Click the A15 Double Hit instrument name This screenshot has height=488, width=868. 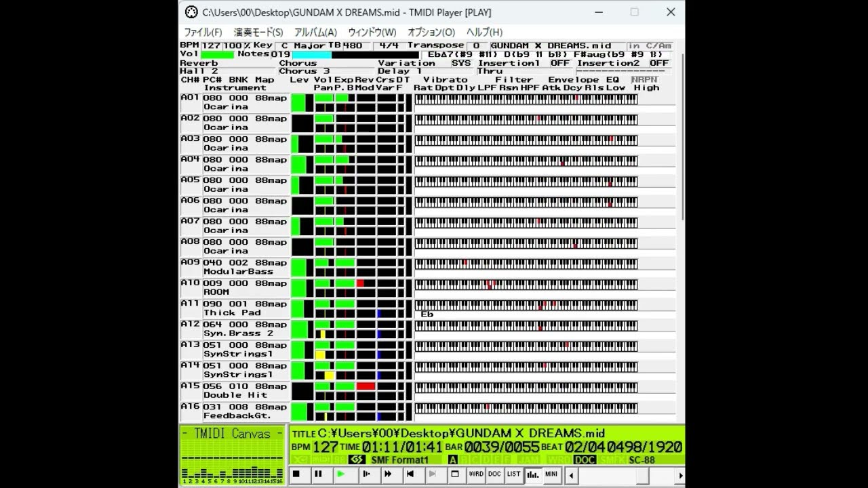click(x=235, y=395)
